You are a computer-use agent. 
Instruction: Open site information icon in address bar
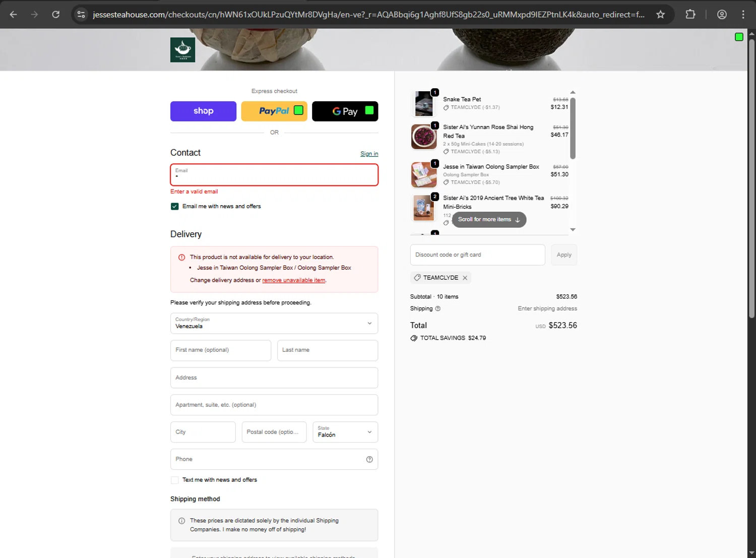coord(81,15)
